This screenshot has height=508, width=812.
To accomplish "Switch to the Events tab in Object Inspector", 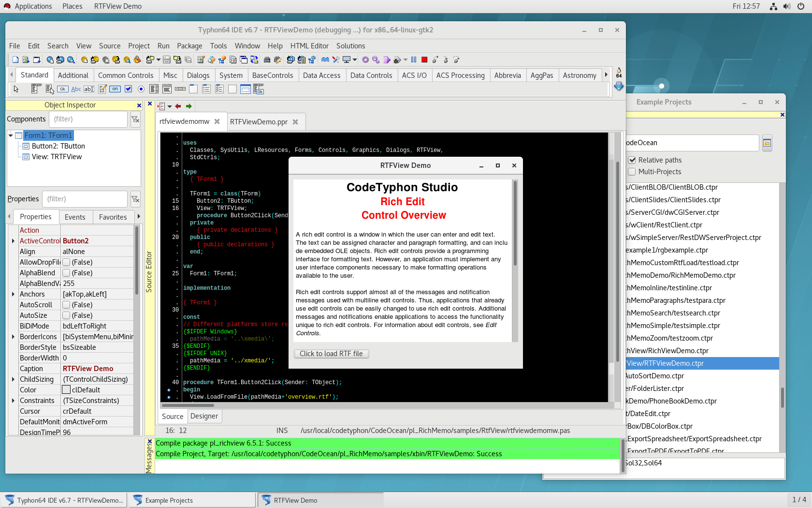I will point(75,217).
